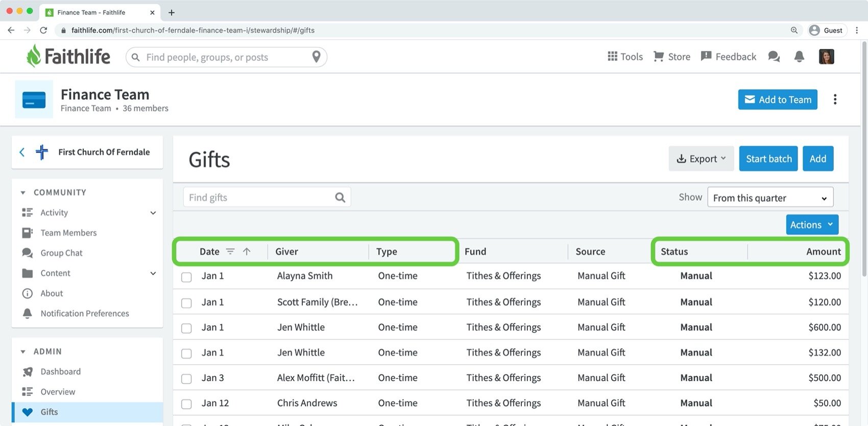The image size is (868, 426).
Task: Sort by the Giver column
Action: tap(286, 251)
